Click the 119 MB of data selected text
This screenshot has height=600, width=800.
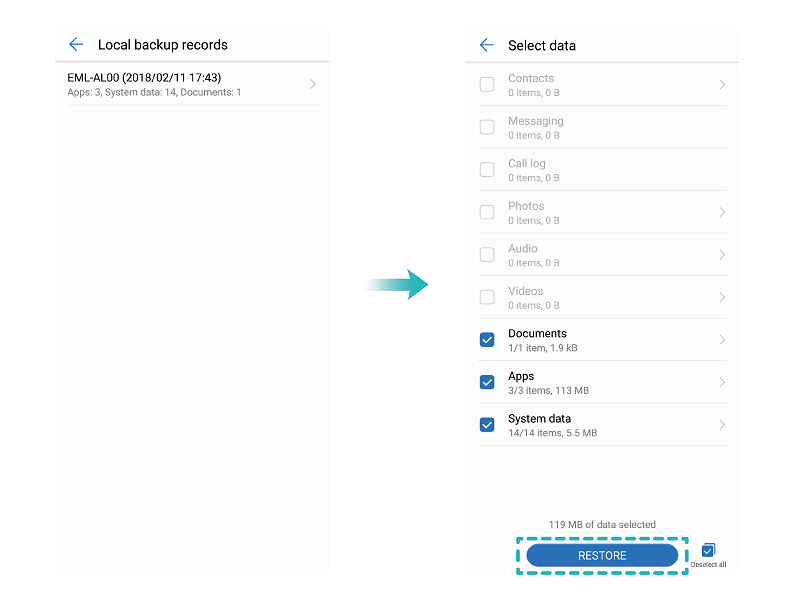tap(601, 524)
